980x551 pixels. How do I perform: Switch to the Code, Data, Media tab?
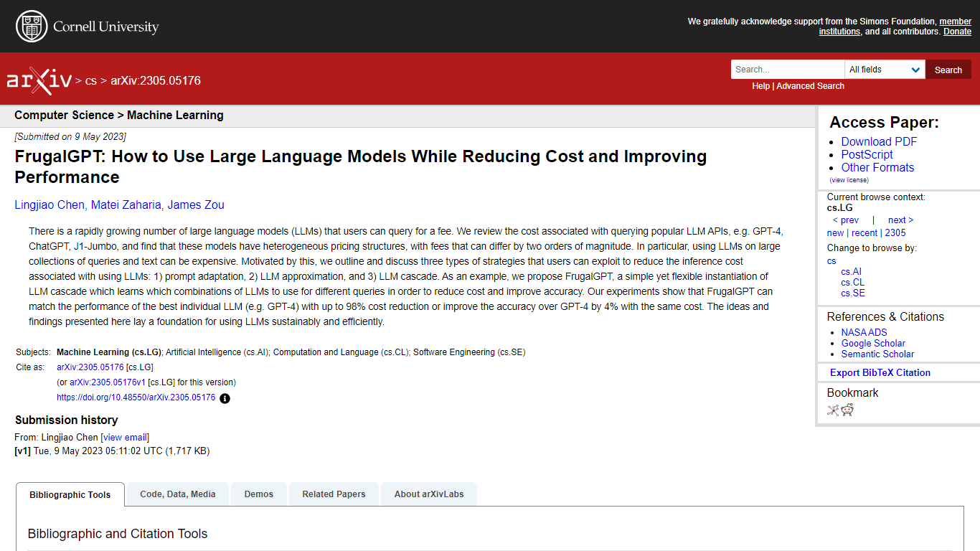coord(177,494)
